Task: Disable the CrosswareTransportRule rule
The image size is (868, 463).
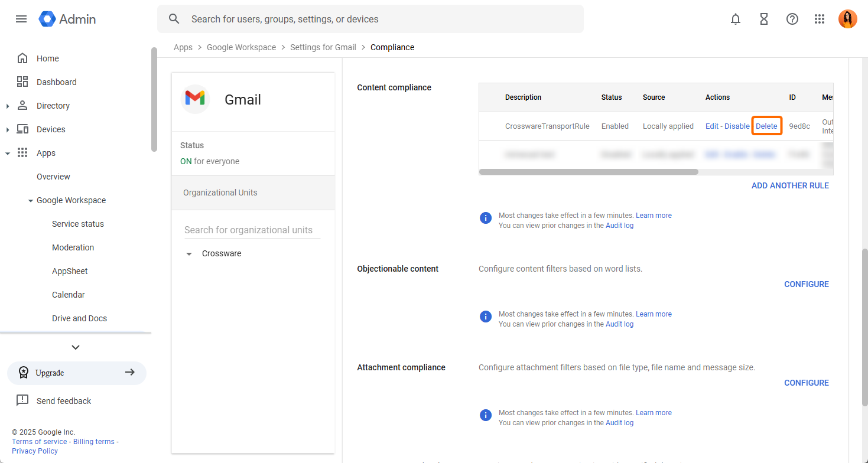Action: (737, 126)
